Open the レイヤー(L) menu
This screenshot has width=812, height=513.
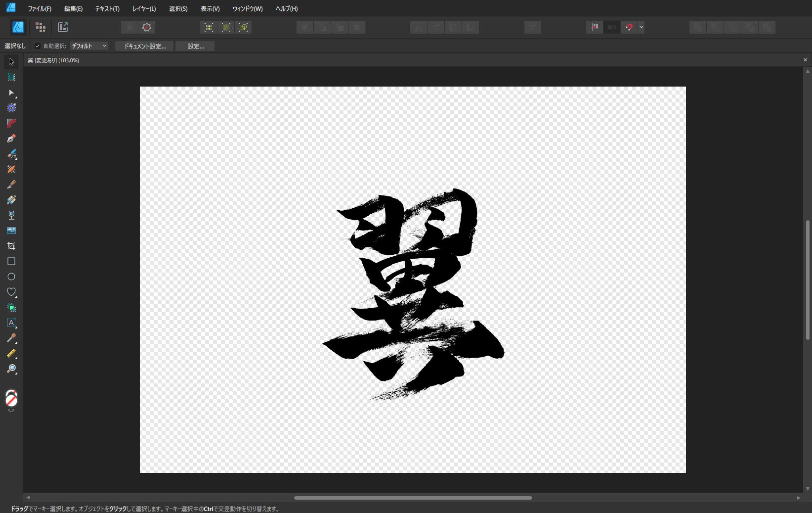(144, 8)
